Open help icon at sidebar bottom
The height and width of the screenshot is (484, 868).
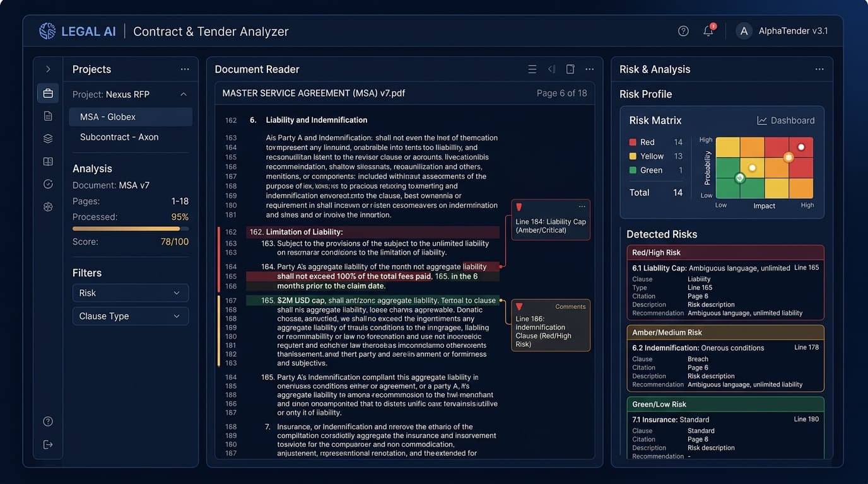[48, 422]
